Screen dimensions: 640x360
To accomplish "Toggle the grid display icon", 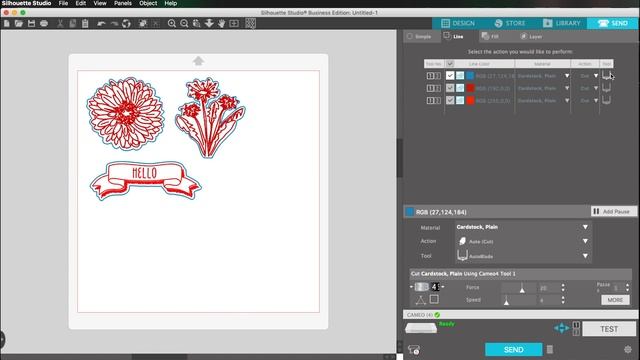I will (251, 23).
